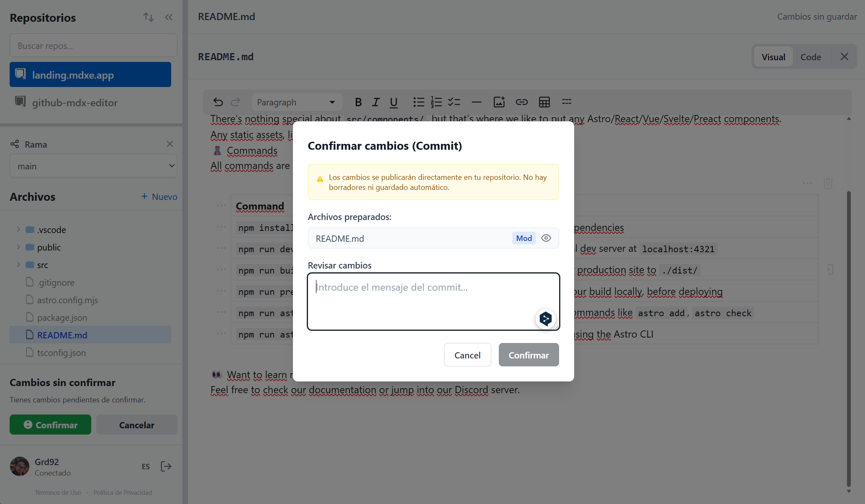Click the logout icon next to ES

pyautogui.click(x=166, y=466)
